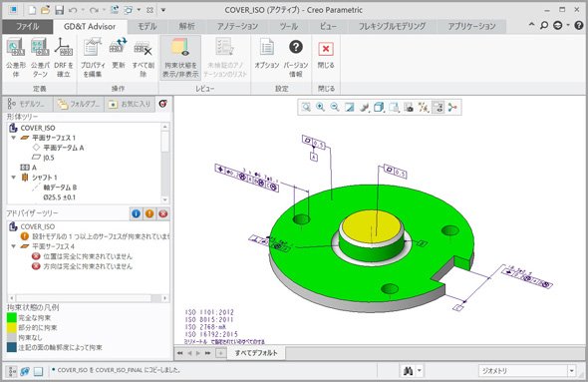Open dropdown arrow beside binoculars find icon

(420, 371)
